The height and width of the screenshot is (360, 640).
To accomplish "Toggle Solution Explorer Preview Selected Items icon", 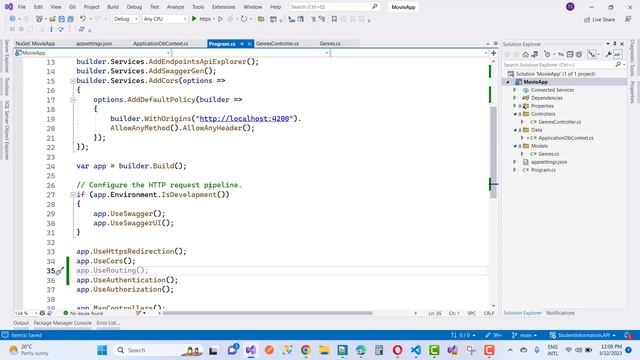I will [618, 54].
